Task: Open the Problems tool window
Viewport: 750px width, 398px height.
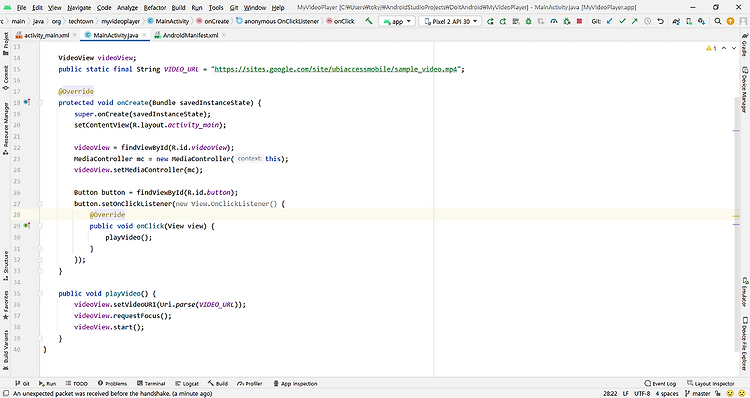Action: coord(112,384)
